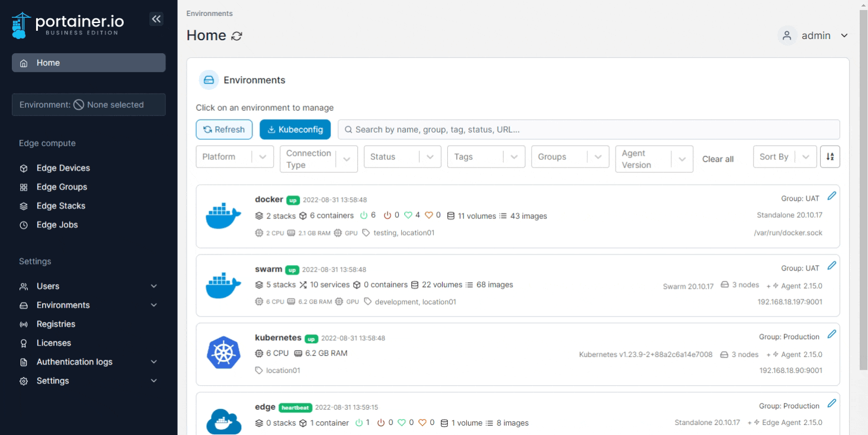Open the Sort By dropdown
The height and width of the screenshot is (435, 868).
click(785, 157)
